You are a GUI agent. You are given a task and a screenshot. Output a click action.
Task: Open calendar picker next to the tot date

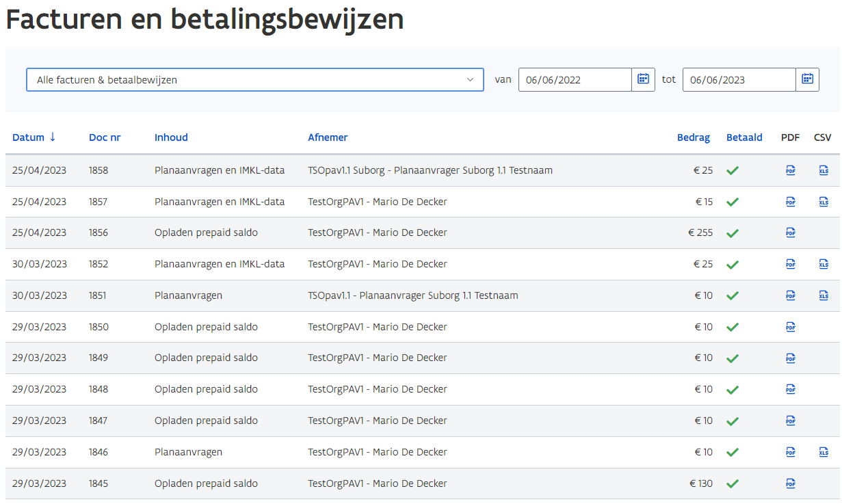point(807,79)
